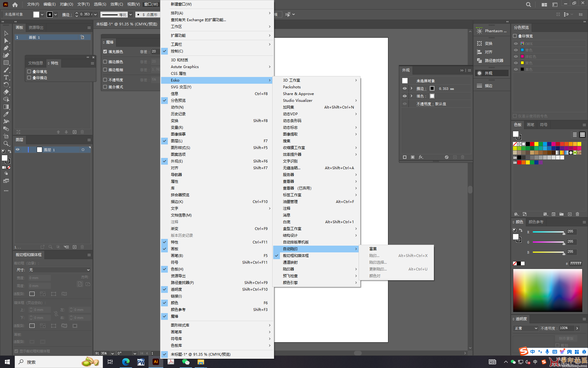The width and height of the screenshot is (588, 368).
Task: Click the Windows taskbar search box
Action: point(46,362)
